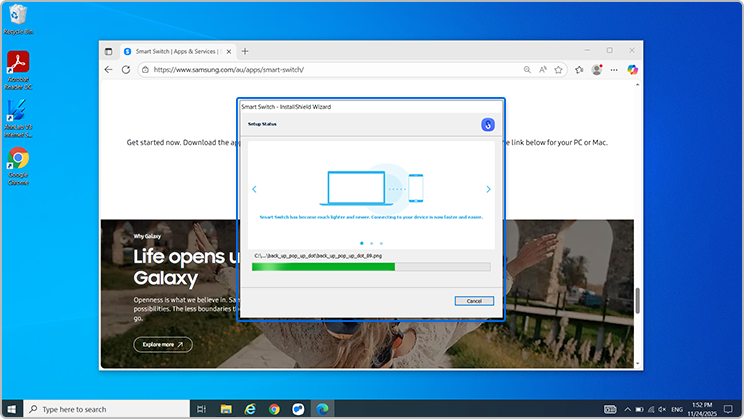
Task: Open File Explorer from the taskbar
Action: (226, 409)
